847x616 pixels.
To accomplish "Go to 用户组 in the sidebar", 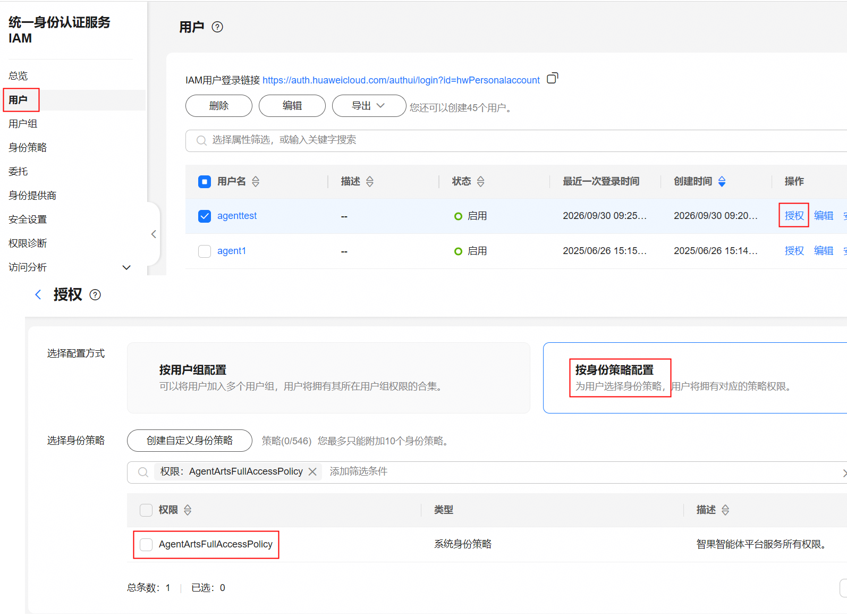I will tap(23, 124).
